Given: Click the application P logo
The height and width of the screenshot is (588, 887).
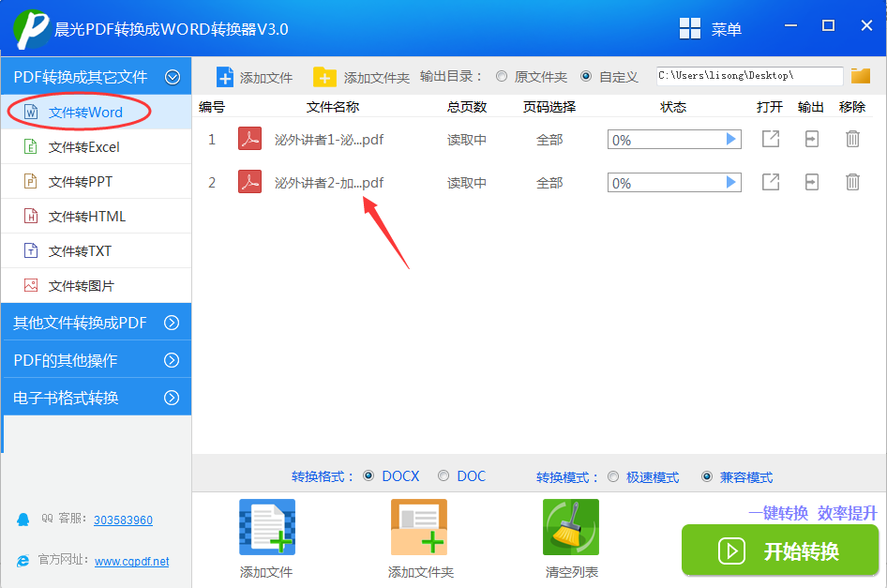Looking at the screenshot, I should click(x=32, y=28).
